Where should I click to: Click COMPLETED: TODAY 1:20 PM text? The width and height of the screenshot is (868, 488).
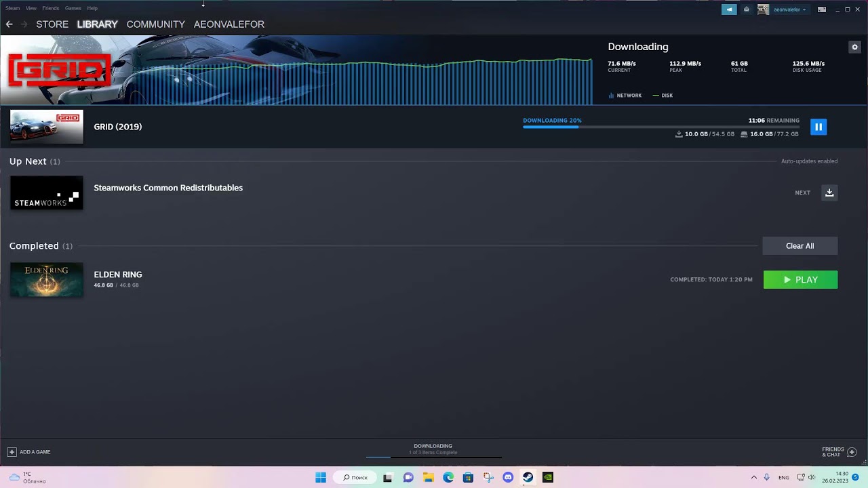click(x=711, y=280)
